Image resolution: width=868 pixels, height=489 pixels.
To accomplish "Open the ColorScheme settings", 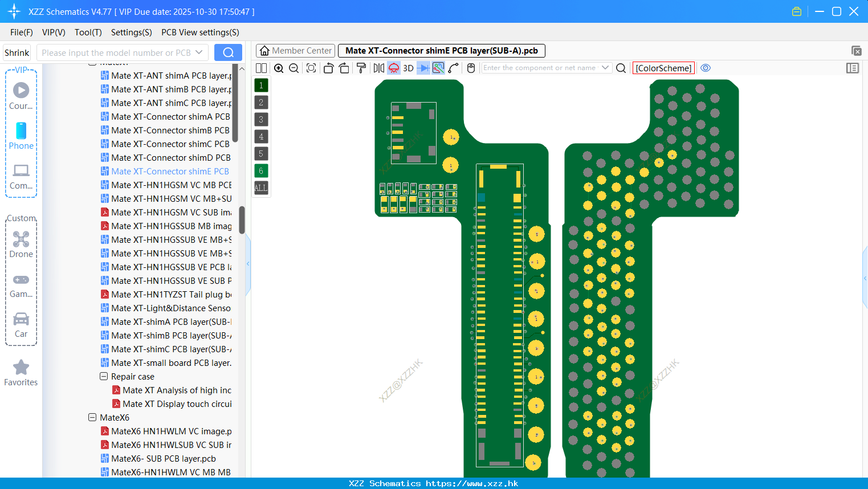I will click(663, 68).
